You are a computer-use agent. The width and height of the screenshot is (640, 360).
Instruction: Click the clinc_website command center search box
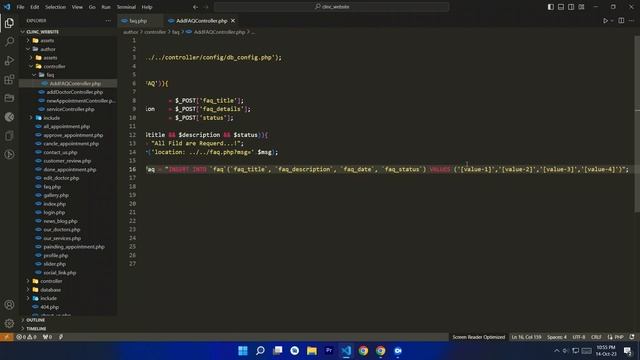pyautogui.click(x=332, y=7)
